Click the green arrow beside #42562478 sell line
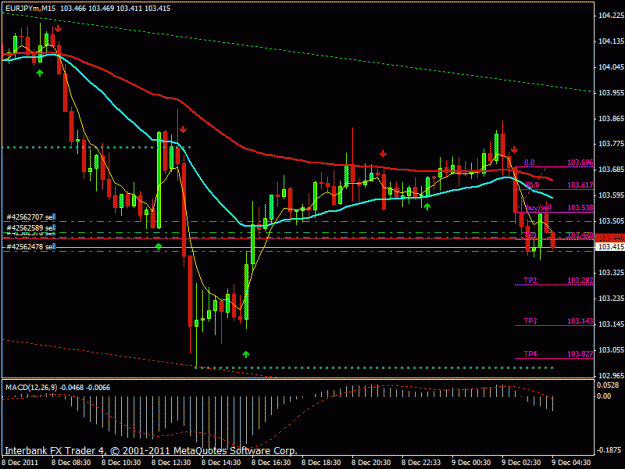The image size is (625, 469). tap(159, 246)
